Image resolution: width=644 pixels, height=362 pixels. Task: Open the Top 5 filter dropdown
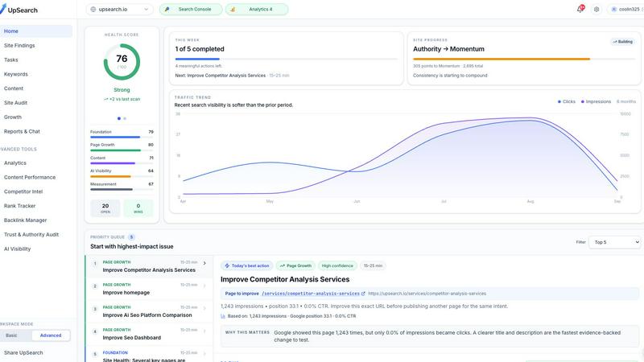[x=614, y=242]
